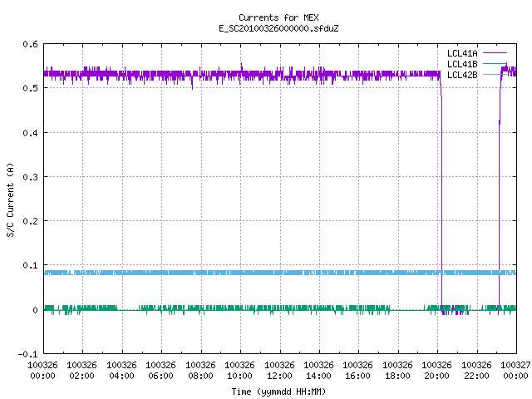The image size is (532, 399).
Task: Click the Y-axis label 'S/C Current (A)'
Action: tap(10, 200)
